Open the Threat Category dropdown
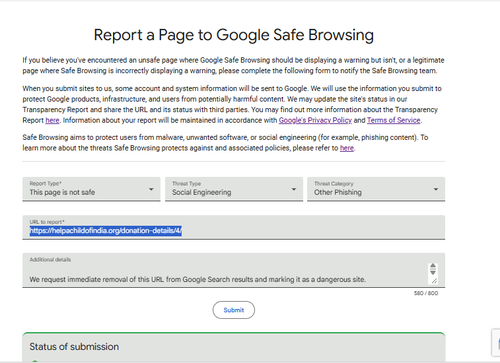The image size is (500, 363). point(376,189)
